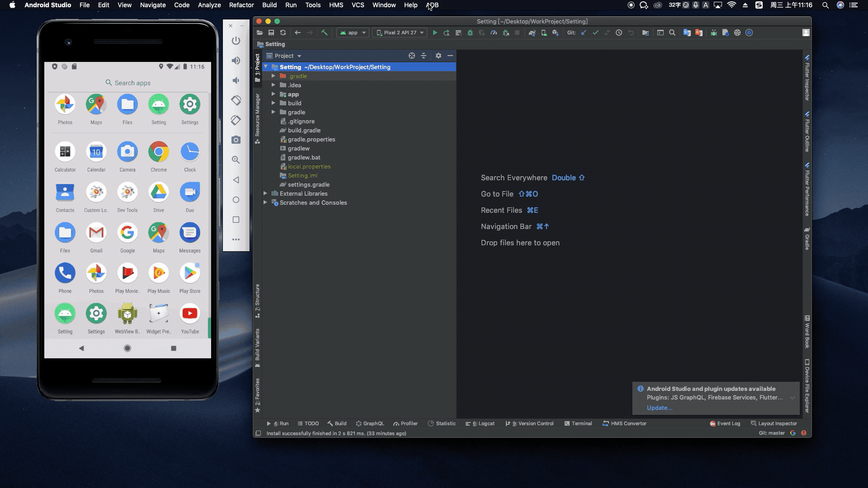Open the HMS menu
Image resolution: width=868 pixels, height=488 pixels.
coord(336,5)
